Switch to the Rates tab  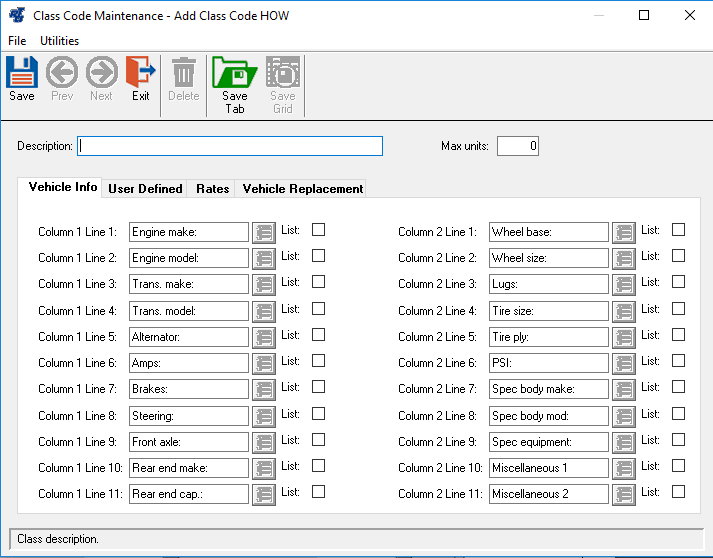coord(212,189)
